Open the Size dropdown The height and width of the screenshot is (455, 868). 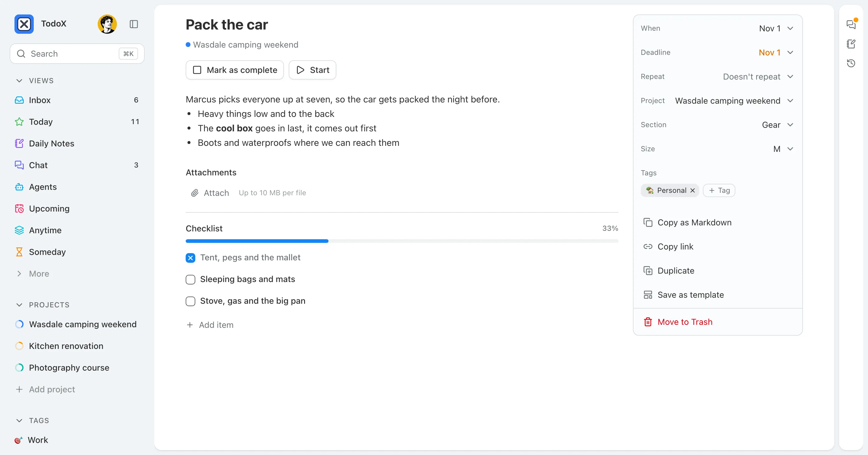click(783, 149)
